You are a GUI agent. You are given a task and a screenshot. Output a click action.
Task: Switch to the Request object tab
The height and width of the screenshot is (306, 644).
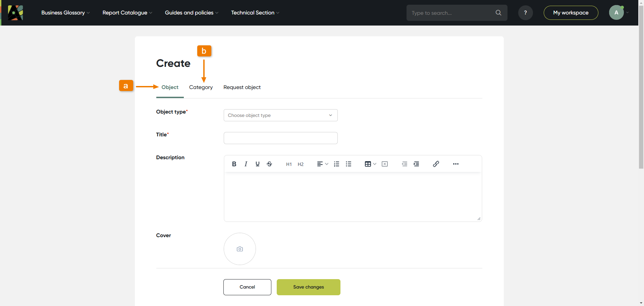point(242,87)
